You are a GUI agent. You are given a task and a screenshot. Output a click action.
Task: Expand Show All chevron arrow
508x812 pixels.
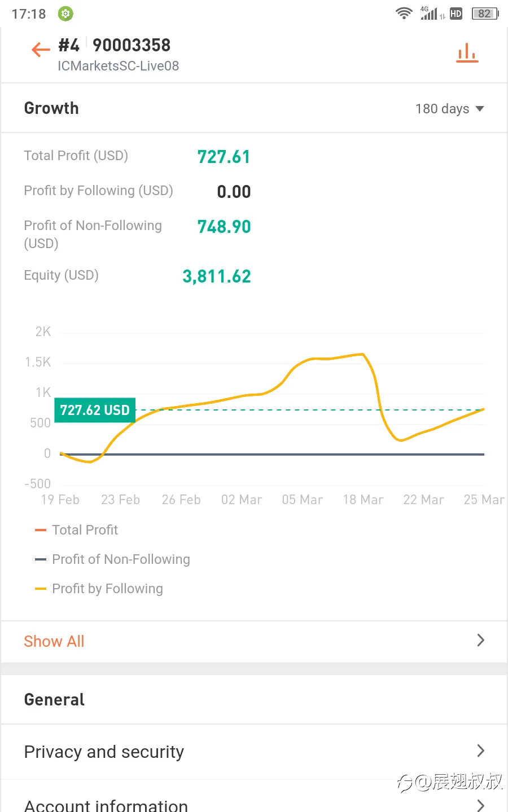[481, 640]
